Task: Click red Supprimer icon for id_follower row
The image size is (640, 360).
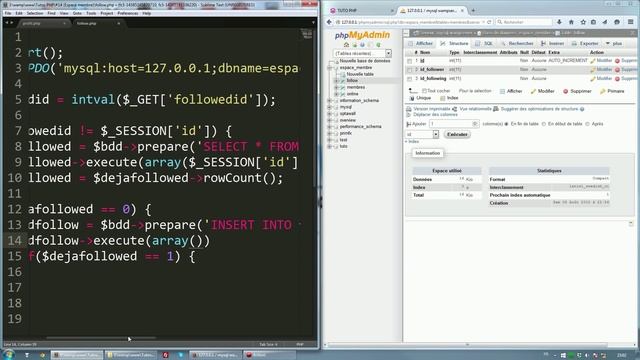Action: point(617,70)
